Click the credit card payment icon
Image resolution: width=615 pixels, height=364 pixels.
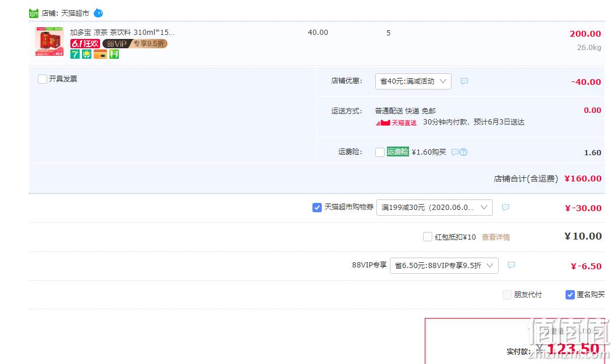101,54
